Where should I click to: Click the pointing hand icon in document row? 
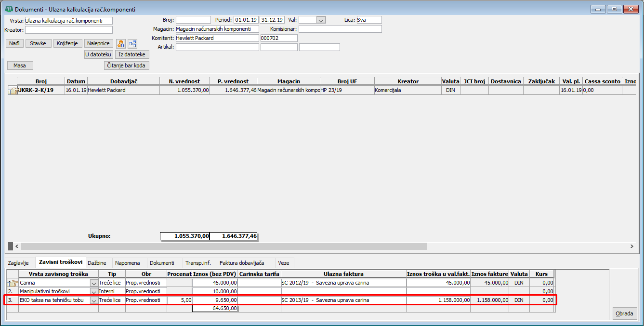click(13, 91)
